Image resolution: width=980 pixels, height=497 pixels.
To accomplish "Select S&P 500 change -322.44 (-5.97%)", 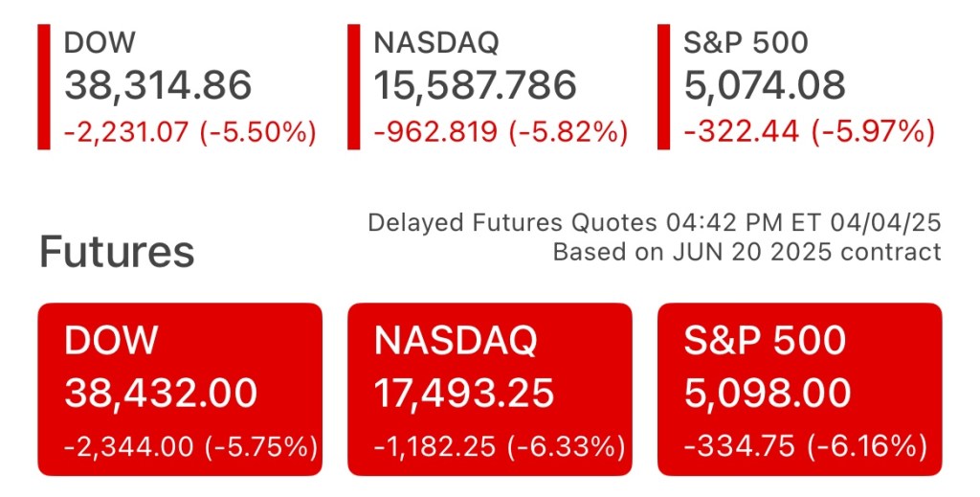I will tap(809, 132).
